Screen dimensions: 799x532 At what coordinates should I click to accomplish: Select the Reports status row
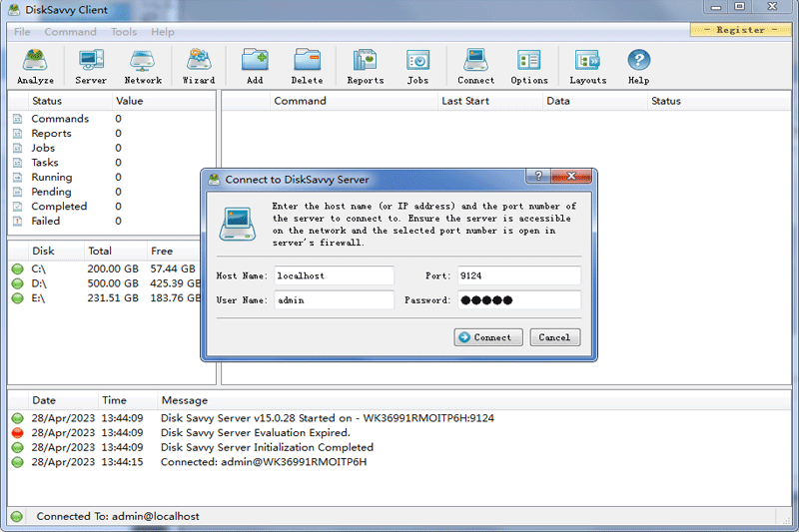point(111,134)
